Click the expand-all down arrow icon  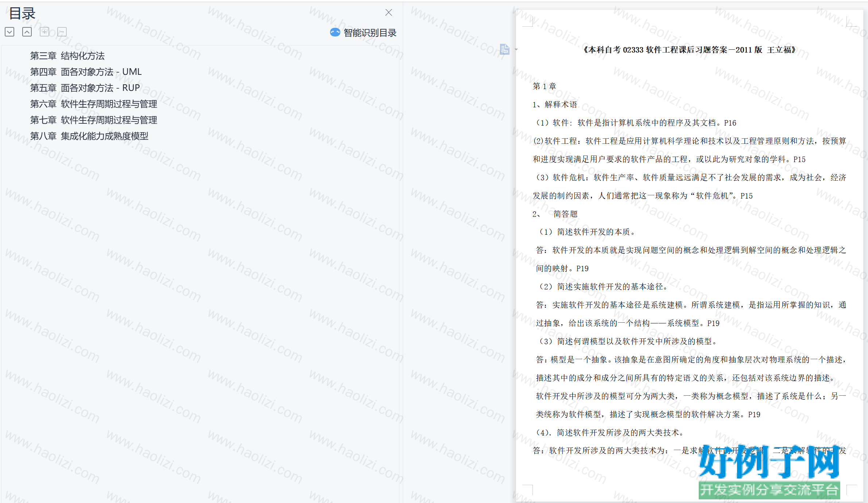[9, 32]
